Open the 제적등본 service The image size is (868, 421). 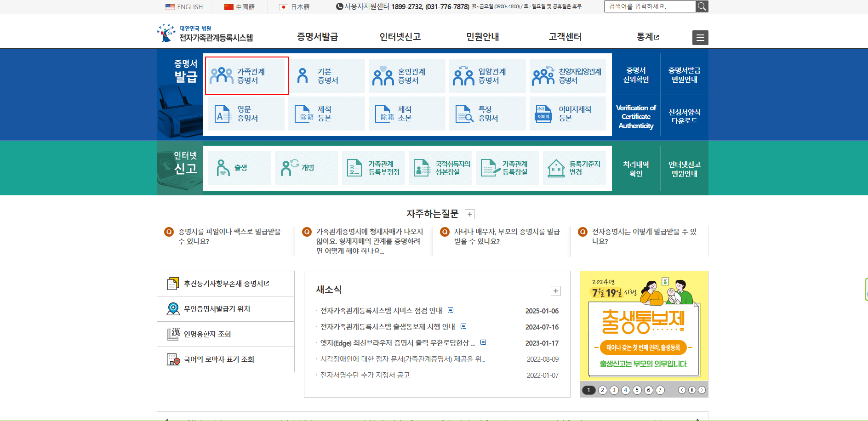pyautogui.click(x=326, y=114)
